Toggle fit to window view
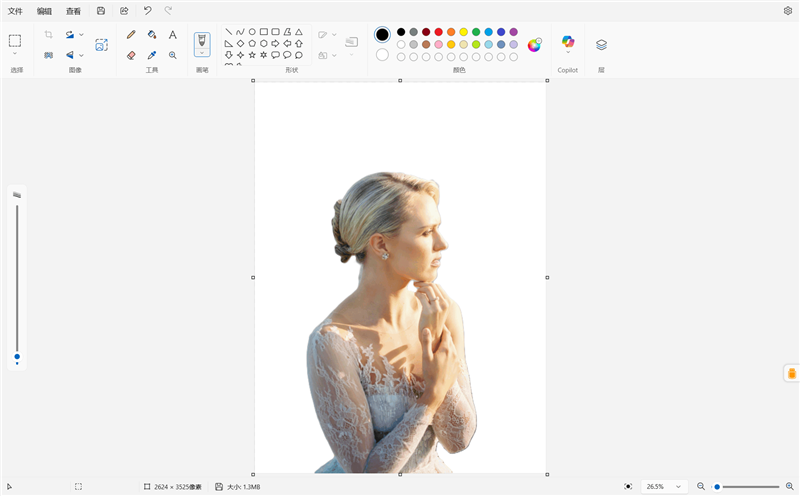Viewport: 800px width, 496px height. 628,486
